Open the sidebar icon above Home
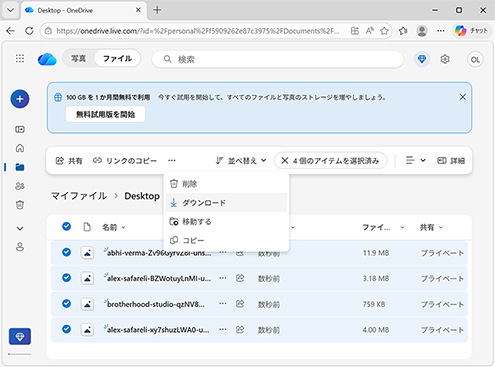This screenshot has height=367, width=495. tap(20, 129)
